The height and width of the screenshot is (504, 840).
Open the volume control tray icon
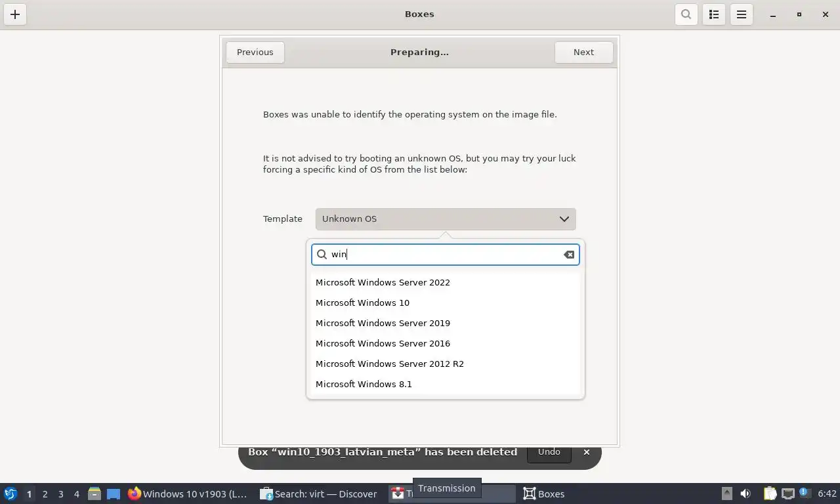745,494
